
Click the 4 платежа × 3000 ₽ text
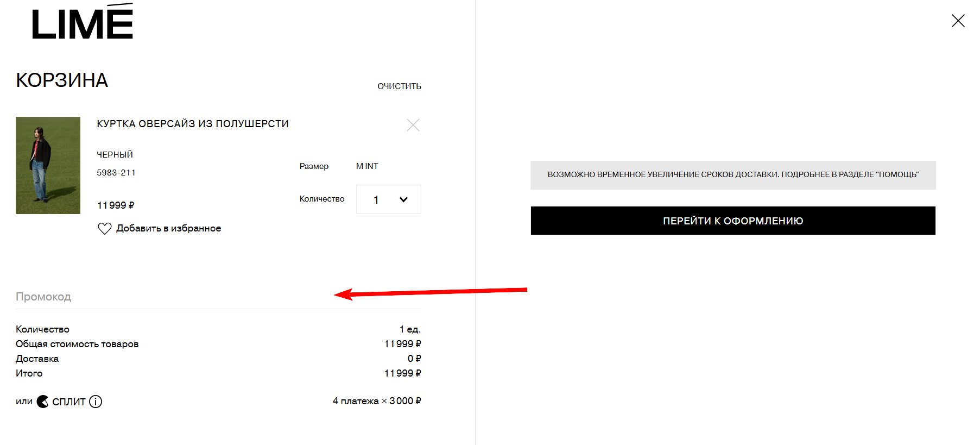[377, 401]
